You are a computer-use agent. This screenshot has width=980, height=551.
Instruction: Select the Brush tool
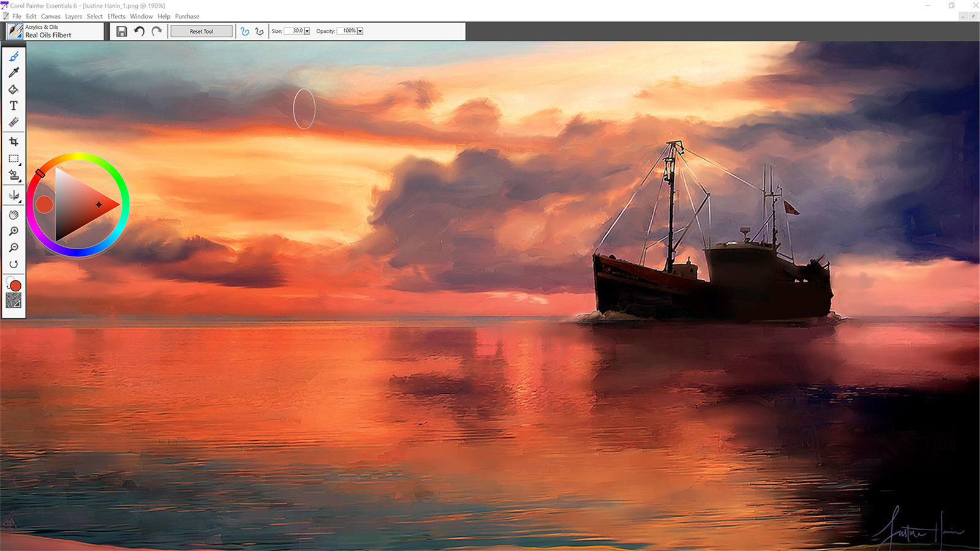point(13,56)
